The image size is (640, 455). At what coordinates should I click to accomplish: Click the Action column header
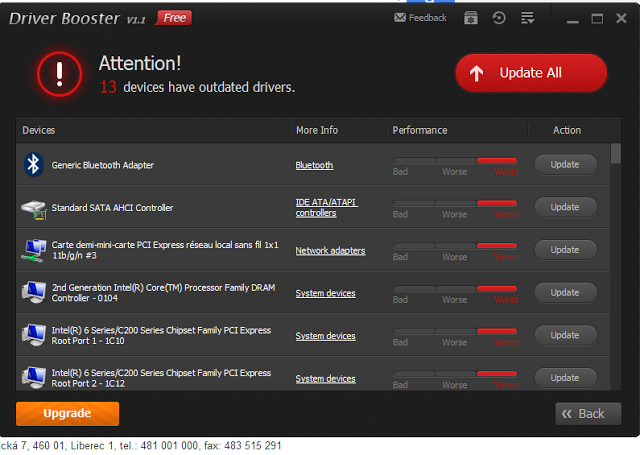click(x=567, y=130)
